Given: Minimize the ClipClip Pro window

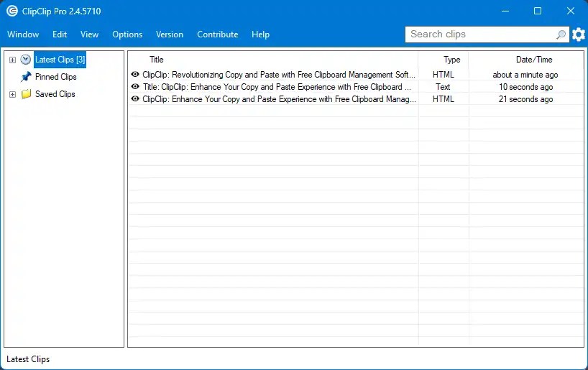Looking at the screenshot, I should click(x=505, y=11).
